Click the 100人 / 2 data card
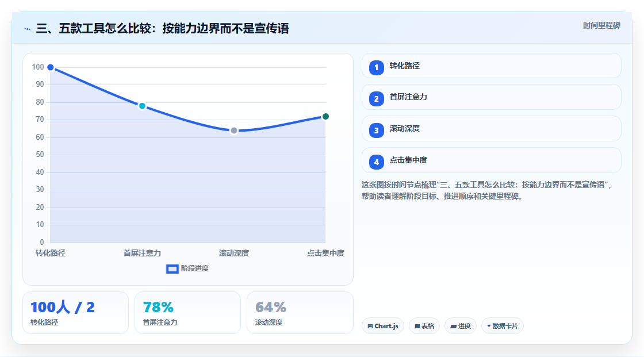The image size is (644, 357). [x=75, y=313]
